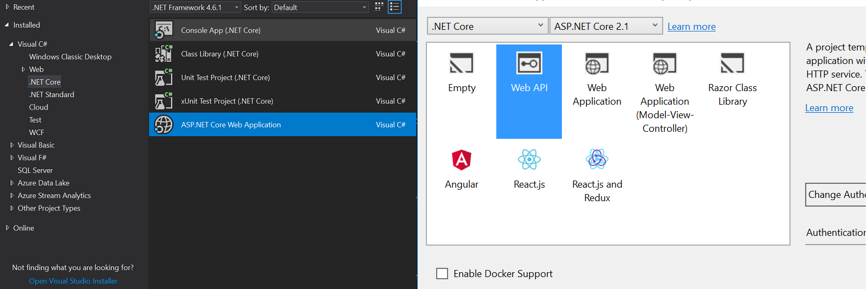
Task: Click the Console App (.NET Core) name
Action: coord(221,30)
